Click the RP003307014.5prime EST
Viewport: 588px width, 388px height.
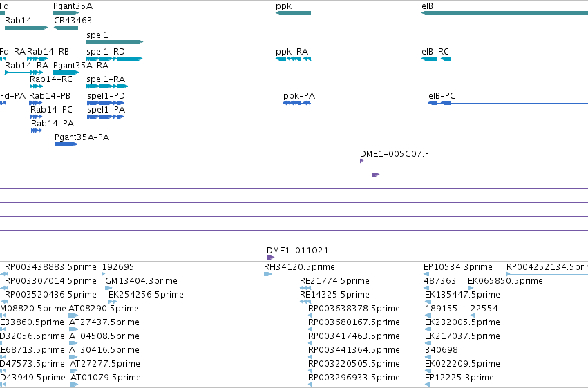[6, 288]
